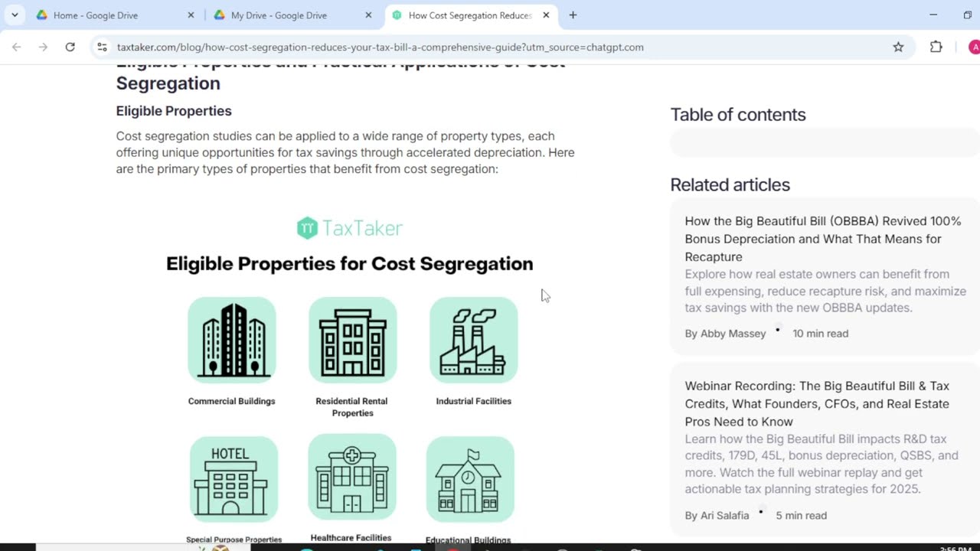Minimize the browser window
This screenshot has height=551, width=980.
click(x=933, y=15)
